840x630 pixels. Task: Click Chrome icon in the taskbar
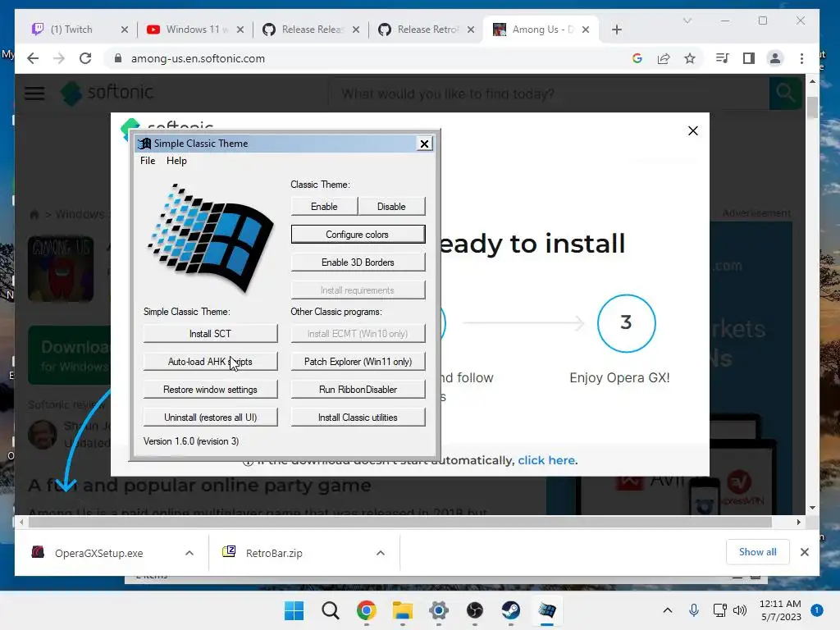367,610
